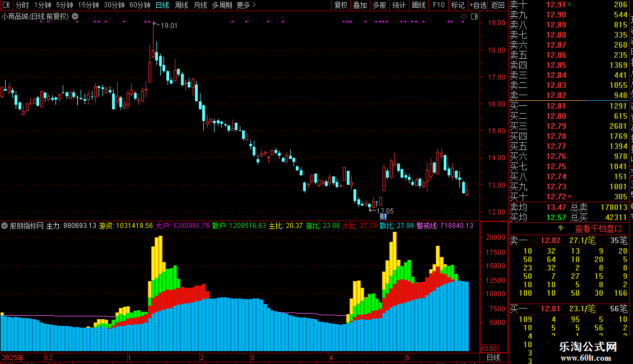Expand the 股朋指标网 indicator dropdown
Image resolution: width=633 pixels, height=364 pixels.
(4, 226)
